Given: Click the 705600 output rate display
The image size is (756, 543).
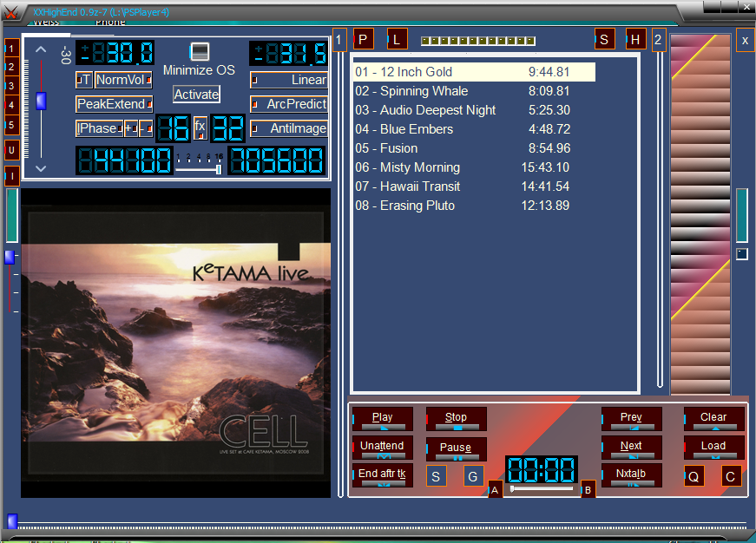Looking at the screenshot, I should click(277, 160).
